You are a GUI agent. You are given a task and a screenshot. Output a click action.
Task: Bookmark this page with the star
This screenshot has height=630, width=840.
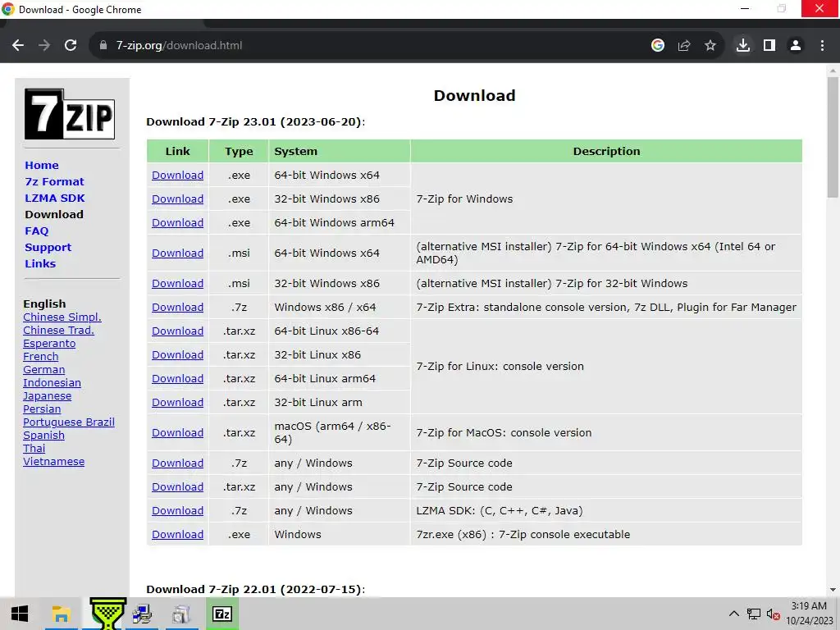(x=710, y=46)
